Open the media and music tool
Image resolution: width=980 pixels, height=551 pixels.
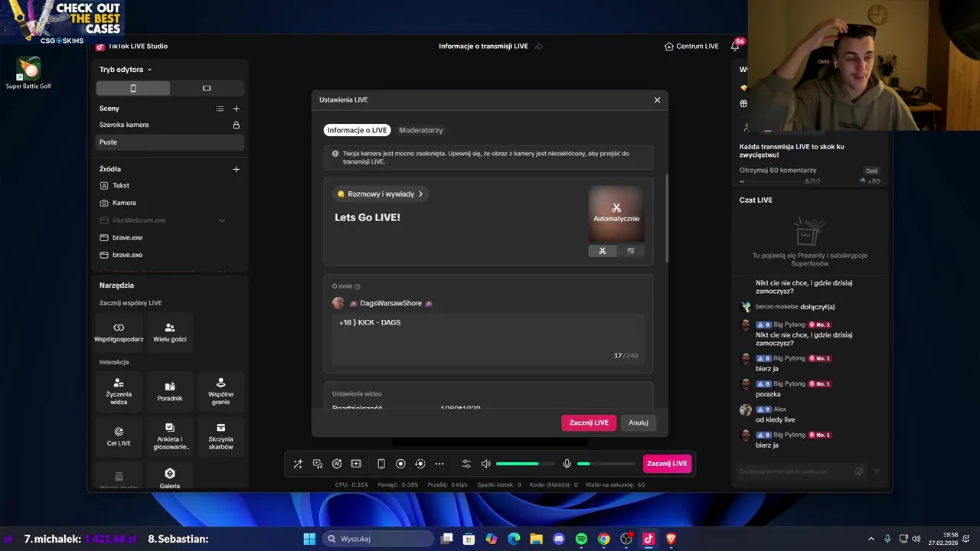point(318,464)
